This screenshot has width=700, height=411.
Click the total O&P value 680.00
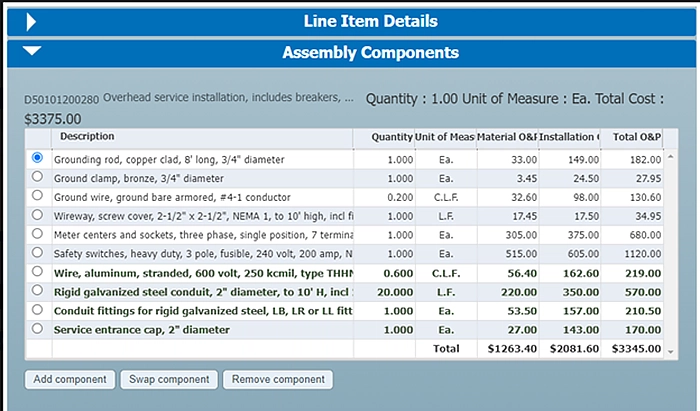[x=645, y=235]
